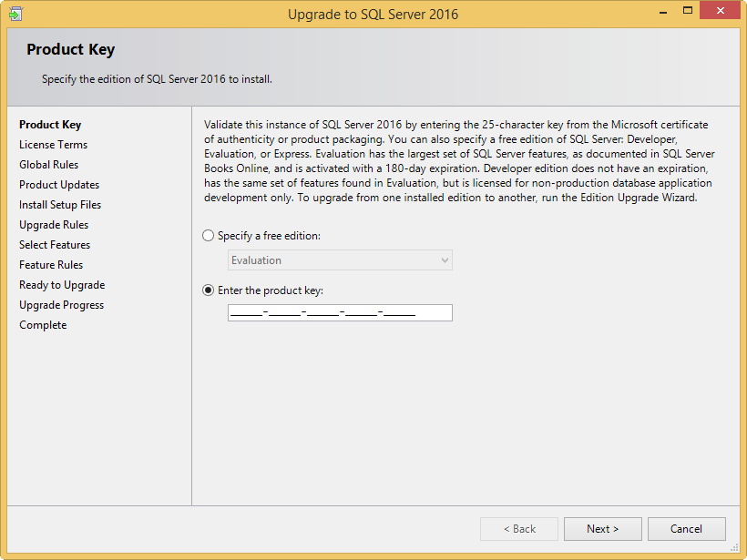Click the Feature Rules step
Screen dimensions: 747x560
pyautogui.click(x=51, y=265)
